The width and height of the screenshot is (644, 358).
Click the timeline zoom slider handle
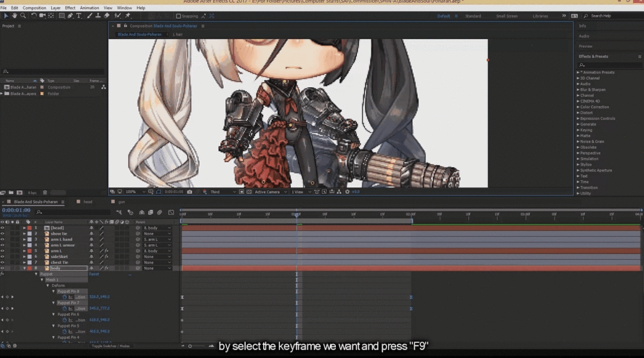[190, 346]
